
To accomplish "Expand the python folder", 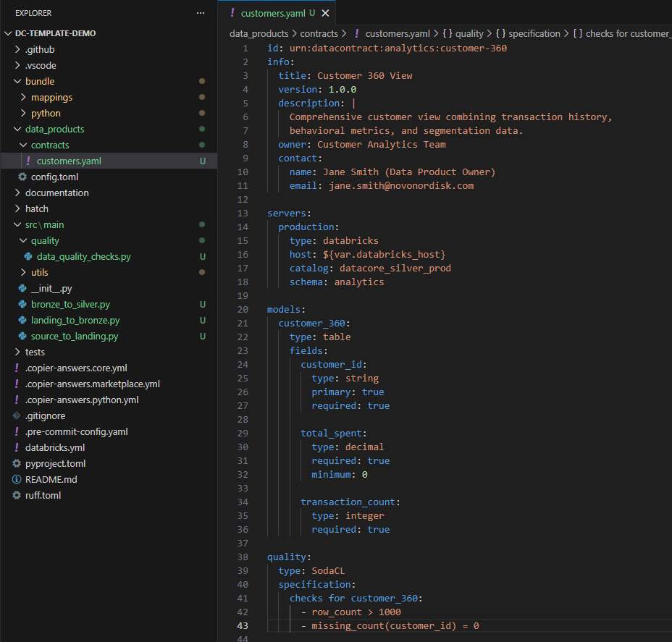I will click(23, 113).
